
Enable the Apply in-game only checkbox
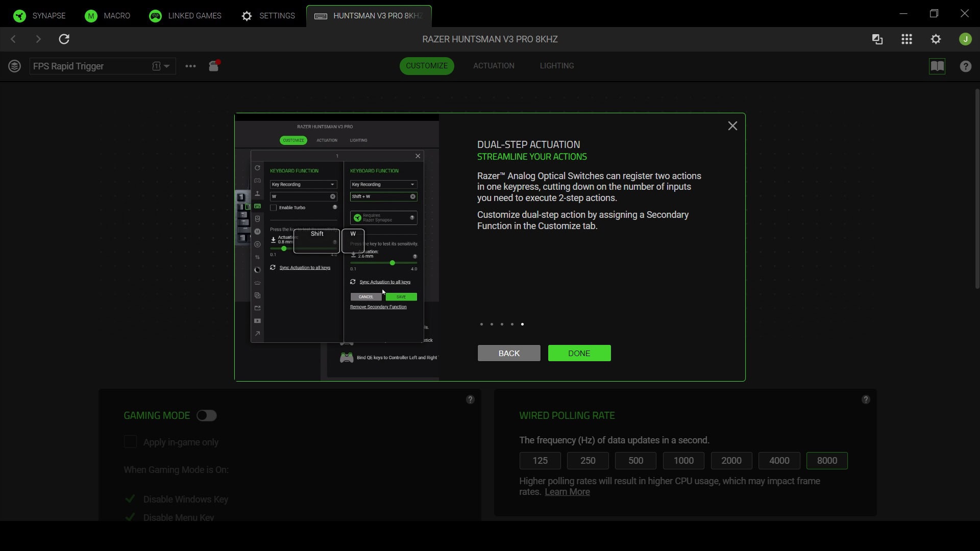coord(130,442)
